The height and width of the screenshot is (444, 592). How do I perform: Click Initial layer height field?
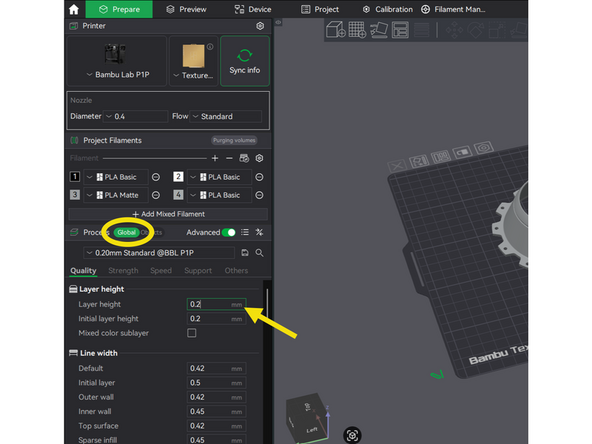point(216,319)
